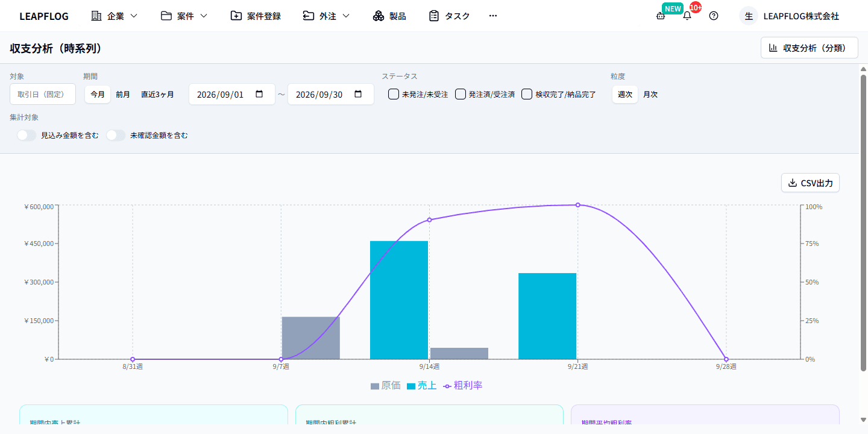Enable the 見込み金額を含む switch
The height and width of the screenshot is (434, 868).
point(27,136)
